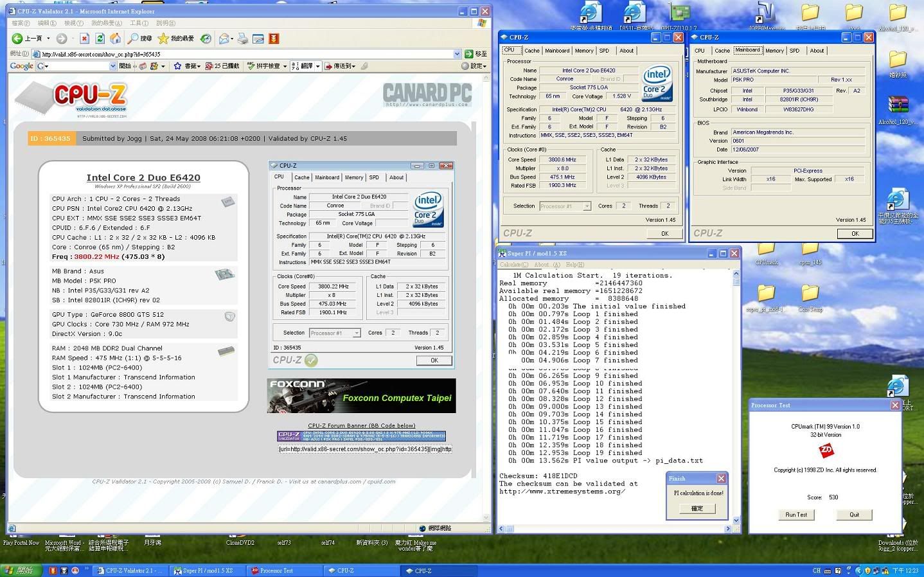Switch to Cache tab in left CPU-Z window
This screenshot has height=577, width=924.
pyautogui.click(x=532, y=51)
